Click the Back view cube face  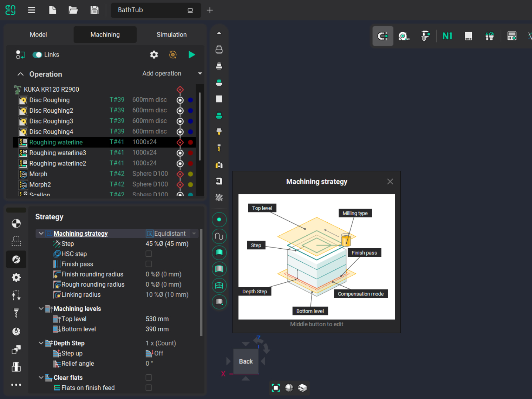[246, 361]
